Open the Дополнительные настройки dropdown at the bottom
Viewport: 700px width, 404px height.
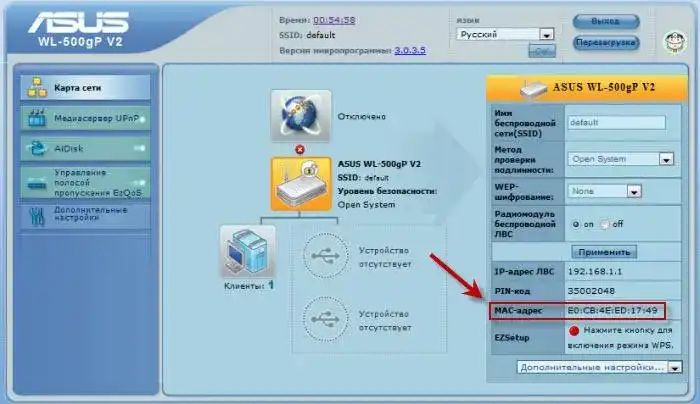pos(599,367)
